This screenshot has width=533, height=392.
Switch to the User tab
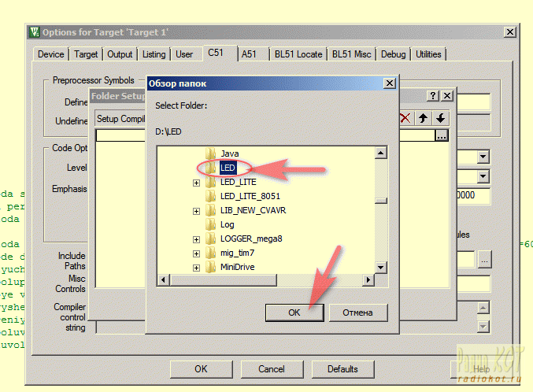tap(184, 54)
